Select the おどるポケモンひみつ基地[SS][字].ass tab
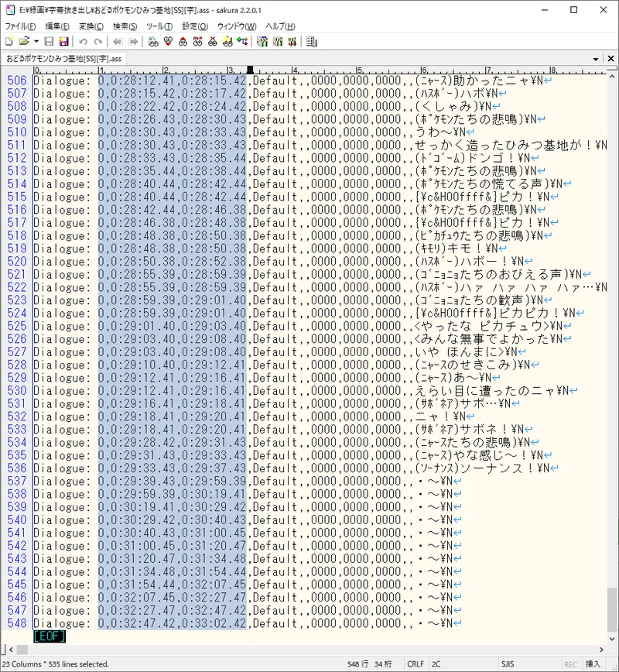The height and width of the screenshot is (672, 619). pyautogui.click(x=63, y=59)
